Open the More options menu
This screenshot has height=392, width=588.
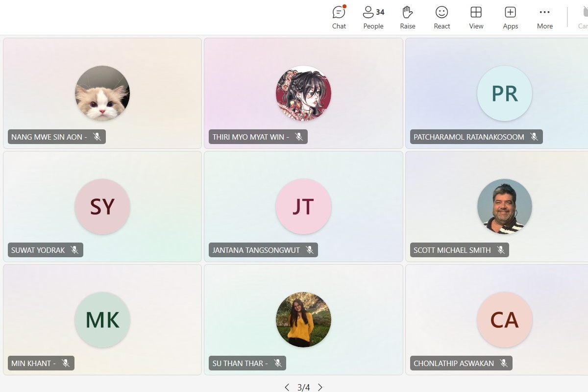[544, 18]
